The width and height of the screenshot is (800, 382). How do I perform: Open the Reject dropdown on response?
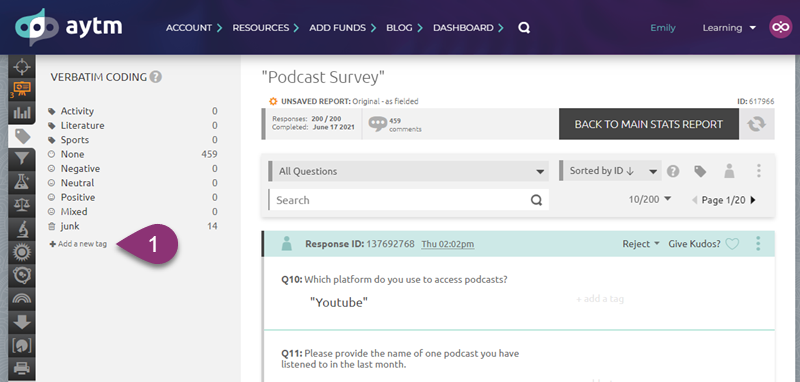(641, 244)
